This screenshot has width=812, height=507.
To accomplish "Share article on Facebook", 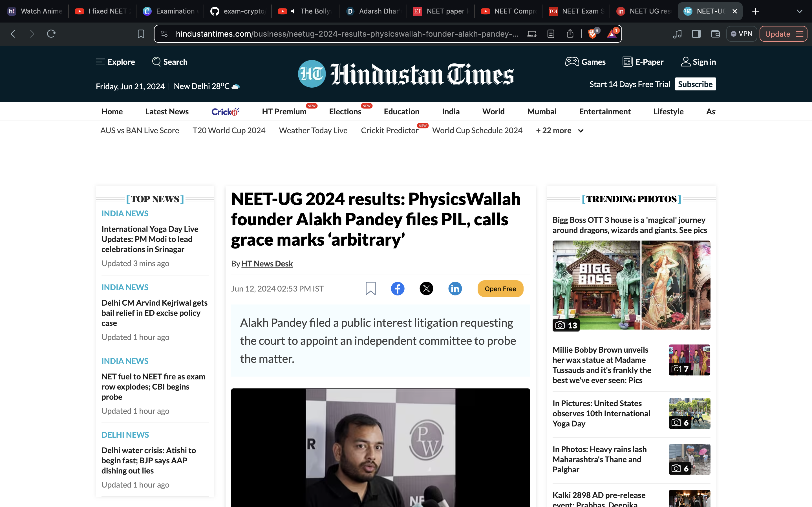I will click(x=398, y=289).
